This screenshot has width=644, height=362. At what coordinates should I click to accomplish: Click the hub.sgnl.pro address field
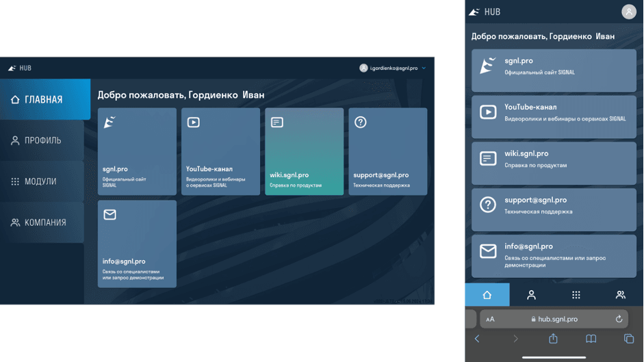click(x=554, y=319)
